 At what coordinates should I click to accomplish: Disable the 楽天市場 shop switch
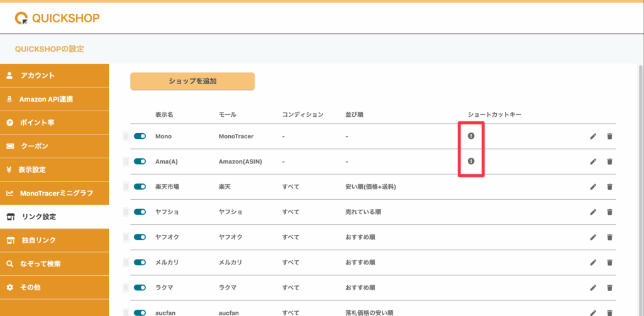pyautogui.click(x=140, y=187)
